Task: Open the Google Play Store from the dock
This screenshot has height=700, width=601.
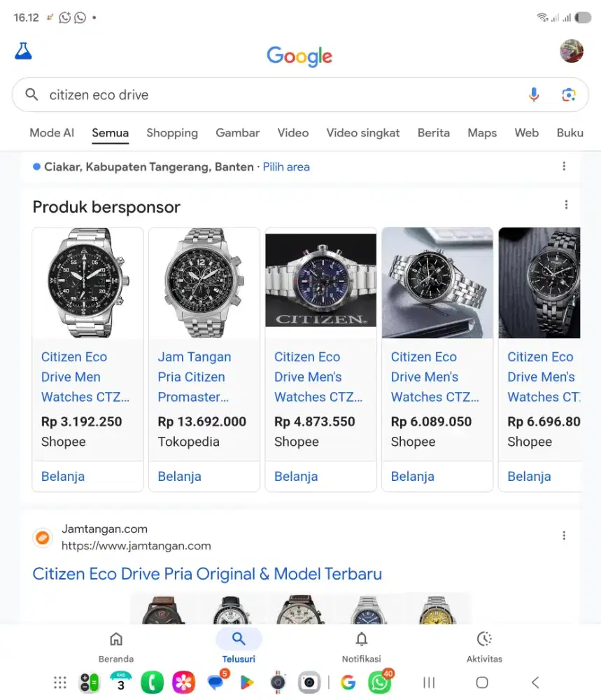Action: tap(246, 682)
